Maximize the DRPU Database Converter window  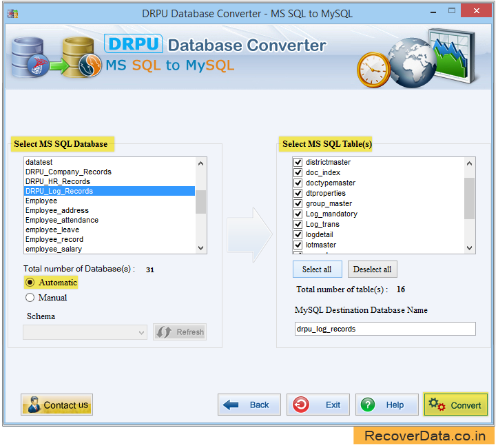coord(452,11)
